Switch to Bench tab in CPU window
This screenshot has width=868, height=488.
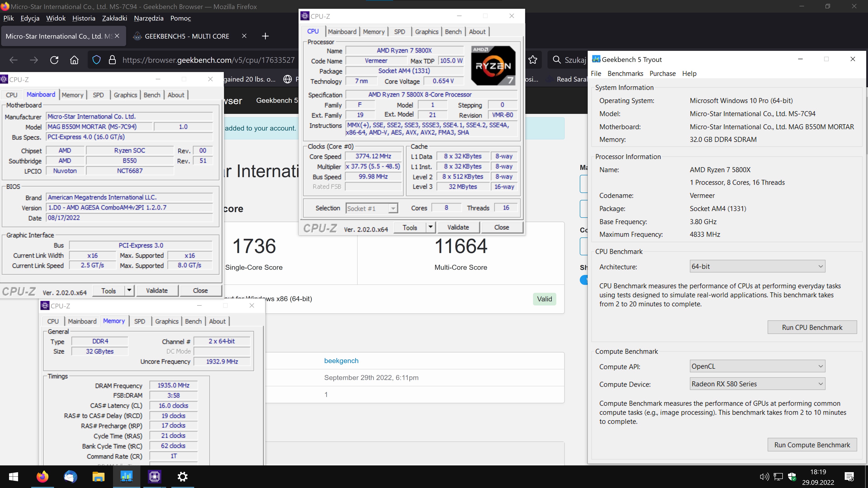point(453,32)
